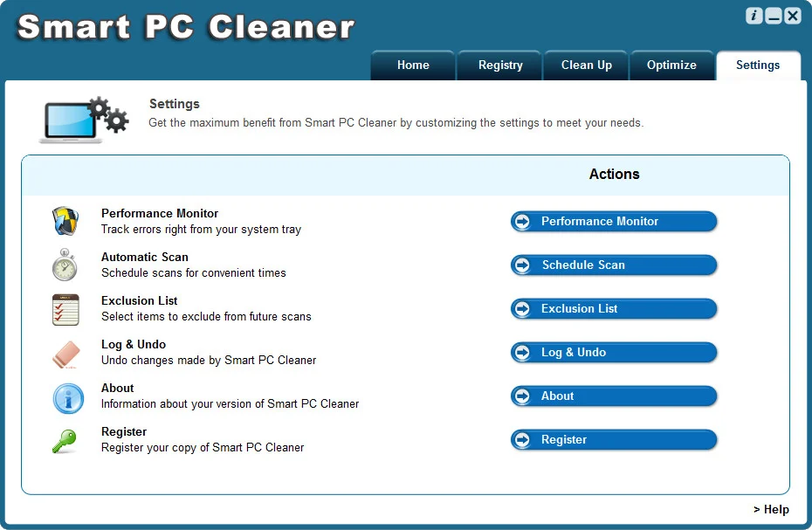Click the Log & Undo eraser icon
812x530 pixels.
[66, 354]
